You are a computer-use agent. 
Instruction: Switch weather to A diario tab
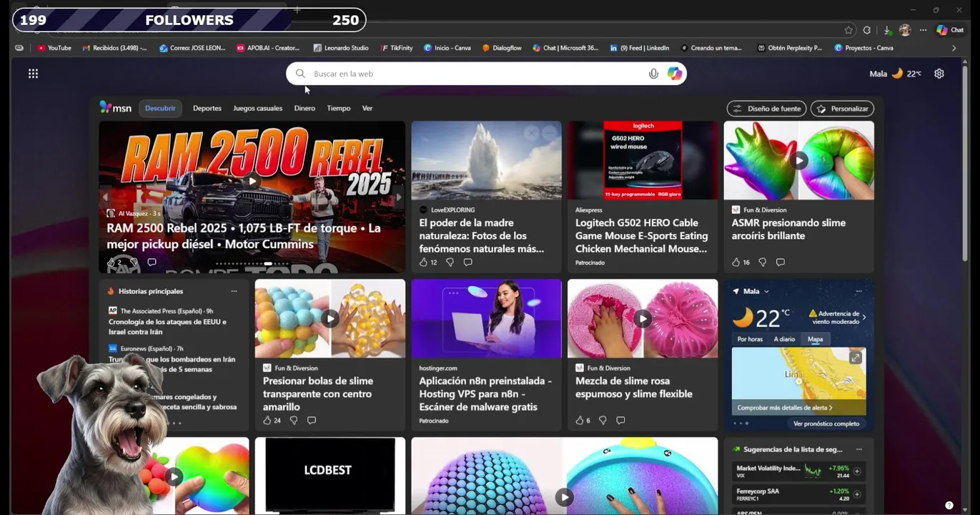[x=784, y=339]
